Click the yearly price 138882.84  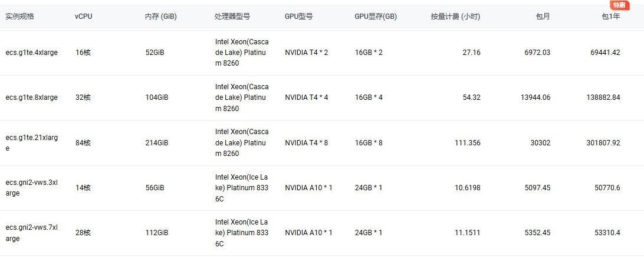pos(603,97)
